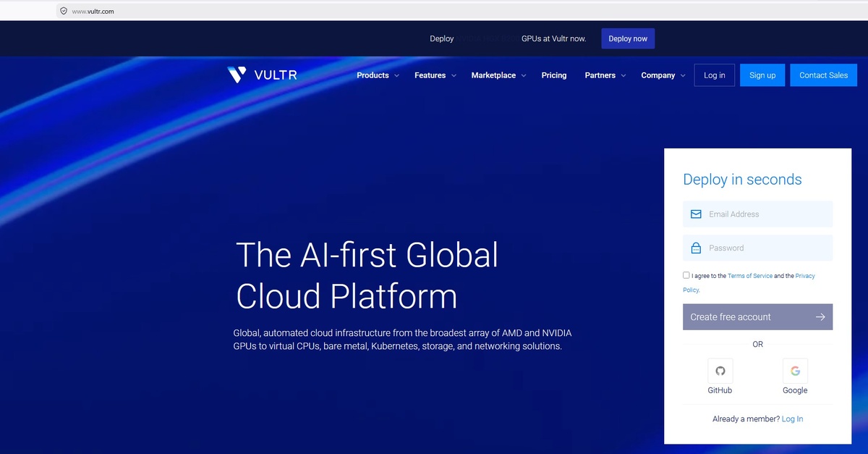Click 'The AI-first Global Cloud Platform' headline

click(x=367, y=275)
